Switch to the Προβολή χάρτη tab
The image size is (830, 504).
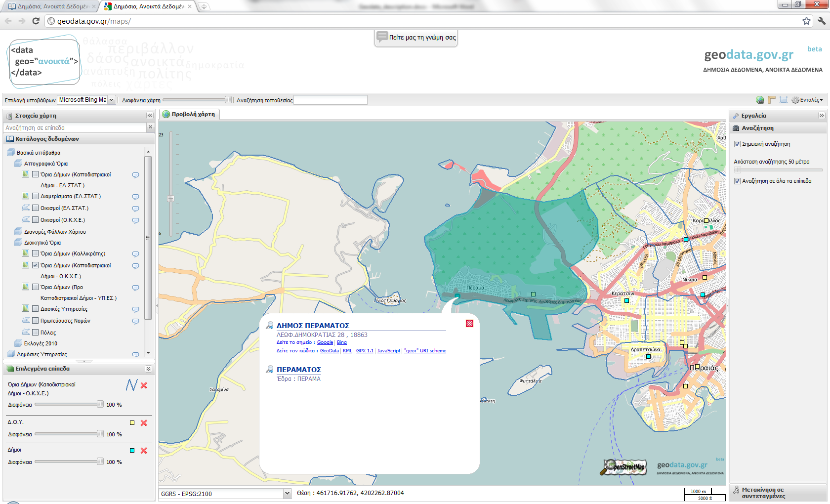coord(190,114)
